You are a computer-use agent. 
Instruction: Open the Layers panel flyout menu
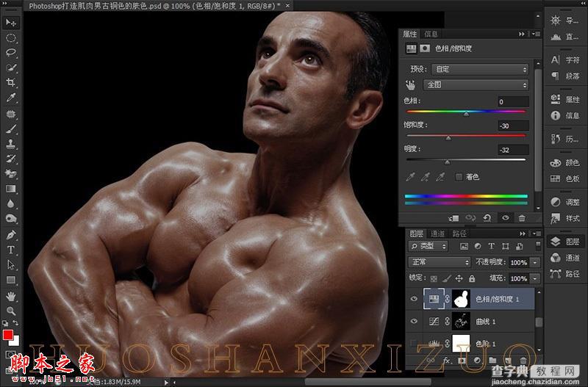tap(536, 234)
